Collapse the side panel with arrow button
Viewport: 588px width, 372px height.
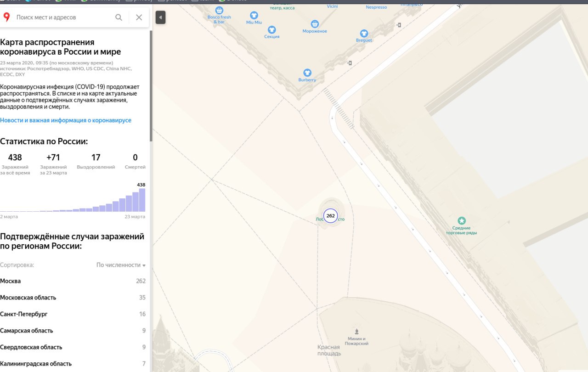160,17
